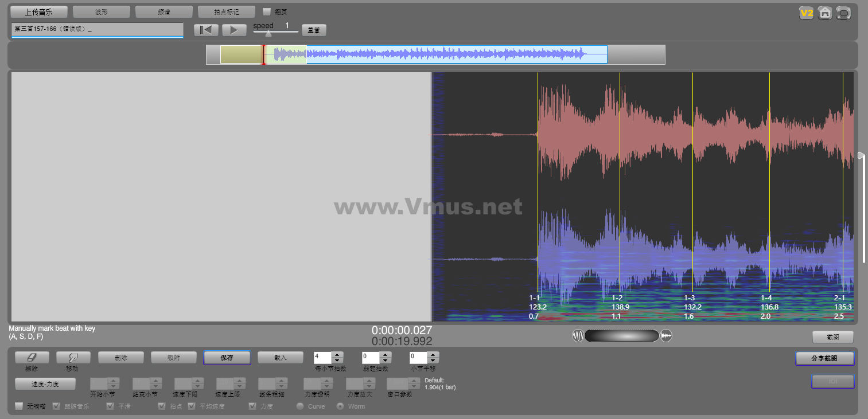The width and height of the screenshot is (868, 419).
Task: Play the loaded audio
Action: point(234,30)
